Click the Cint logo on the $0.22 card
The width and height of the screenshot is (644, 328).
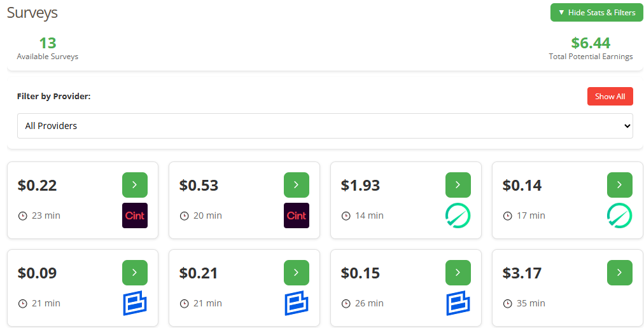pos(134,215)
